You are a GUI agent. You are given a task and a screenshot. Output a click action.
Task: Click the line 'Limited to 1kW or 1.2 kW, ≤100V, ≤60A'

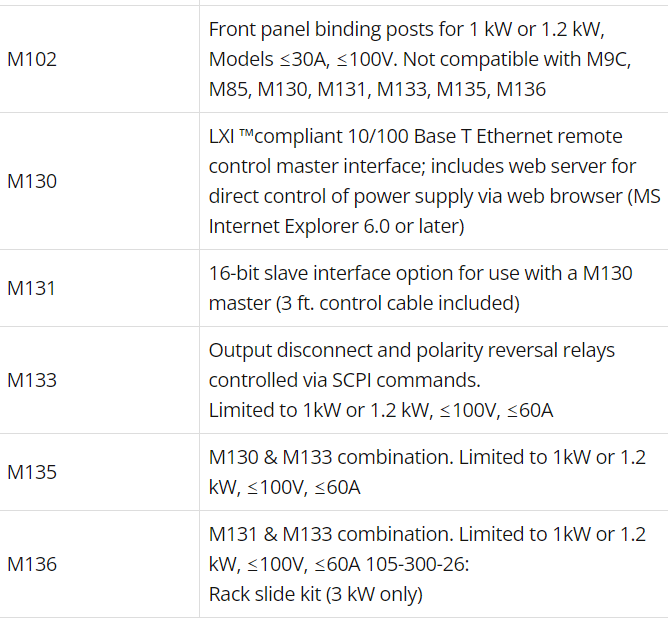(x=381, y=411)
